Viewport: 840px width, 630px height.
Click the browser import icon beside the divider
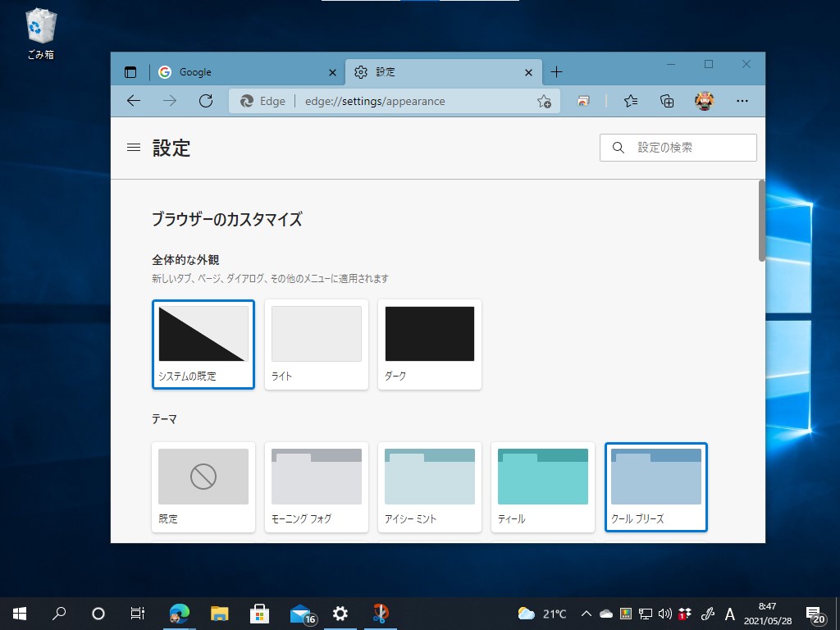(x=582, y=101)
